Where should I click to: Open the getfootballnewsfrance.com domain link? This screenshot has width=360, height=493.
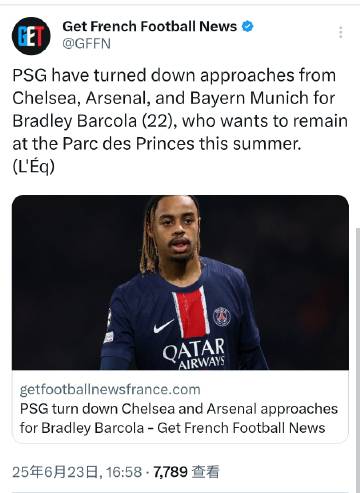click(x=110, y=389)
